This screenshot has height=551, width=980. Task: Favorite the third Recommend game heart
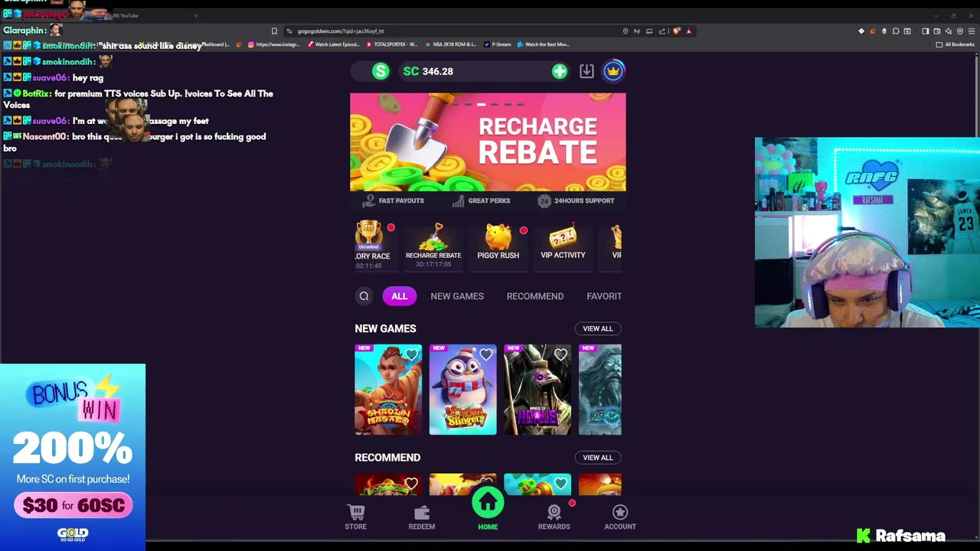[x=561, y=484]
